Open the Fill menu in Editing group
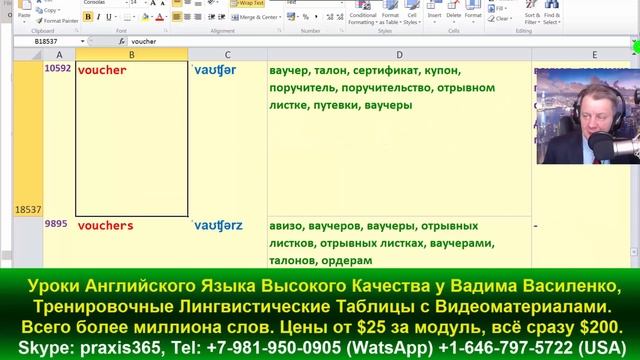Screen dimensions: 640x360 coord(498,8)
